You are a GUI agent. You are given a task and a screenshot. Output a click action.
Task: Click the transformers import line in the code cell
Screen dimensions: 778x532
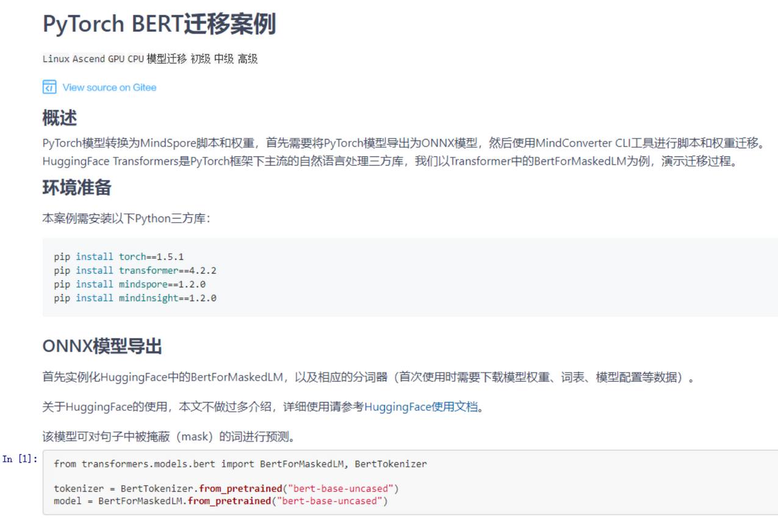[240, 464]
